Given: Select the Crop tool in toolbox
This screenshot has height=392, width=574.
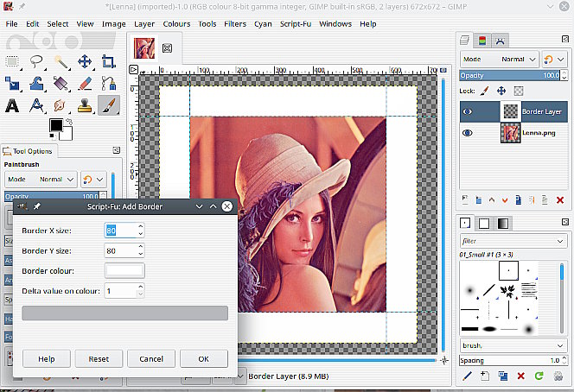Looking at the screenshot, I should tap(109, 61).
